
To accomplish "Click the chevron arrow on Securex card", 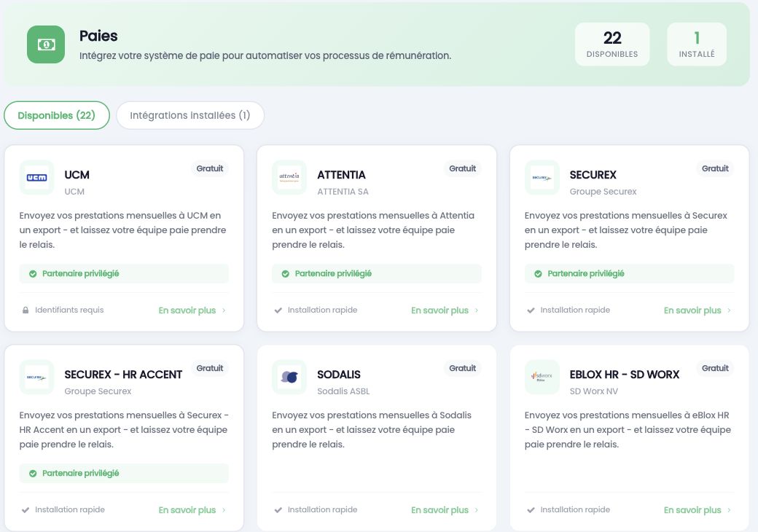I will 729,310.
